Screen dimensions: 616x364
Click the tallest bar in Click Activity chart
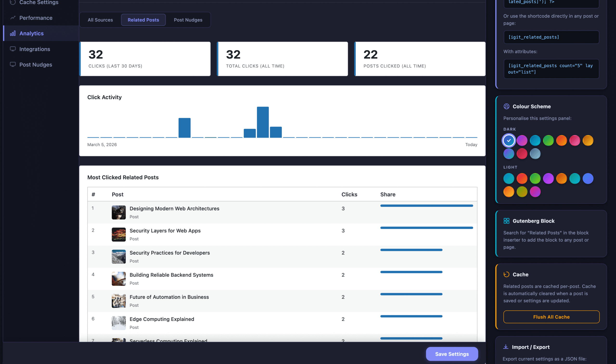point(263,122)
